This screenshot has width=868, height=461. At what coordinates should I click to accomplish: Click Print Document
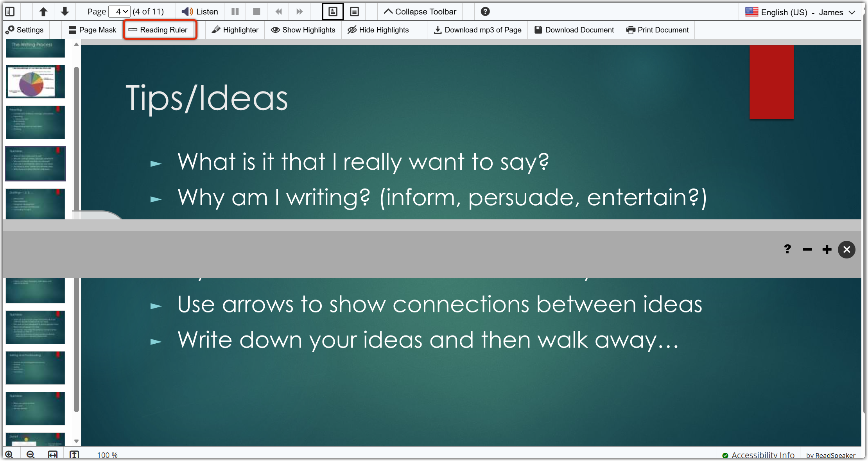pos(657,30)
